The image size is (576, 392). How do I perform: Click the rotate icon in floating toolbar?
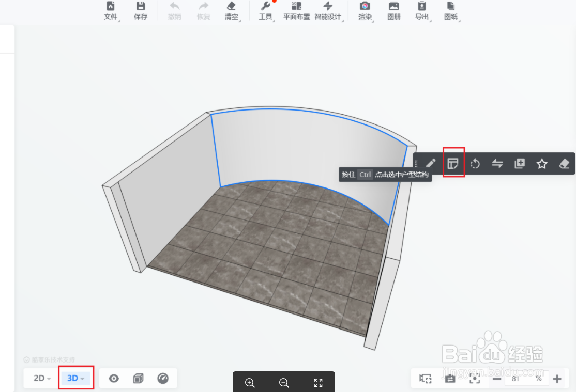coord(475,164)
